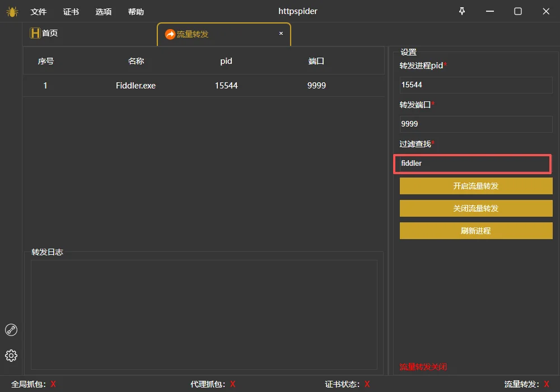Close the 流量转发 tab
This screenshot has width=560, height=392.
click(x=281, y=33)
